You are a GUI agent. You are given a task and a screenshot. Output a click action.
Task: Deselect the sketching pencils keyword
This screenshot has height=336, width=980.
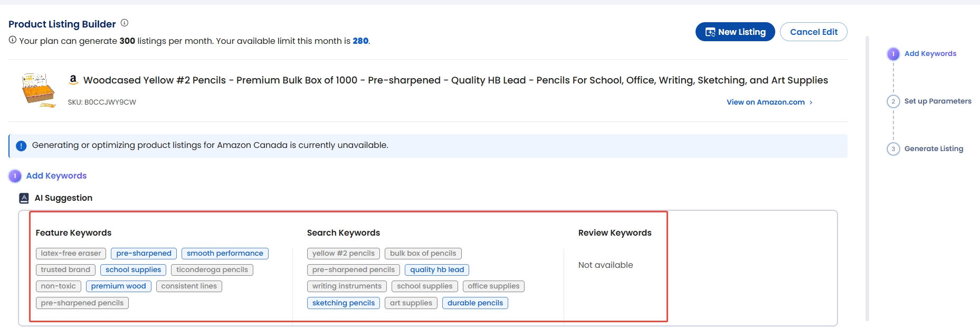pyautogui.click(x=344, y=303)
